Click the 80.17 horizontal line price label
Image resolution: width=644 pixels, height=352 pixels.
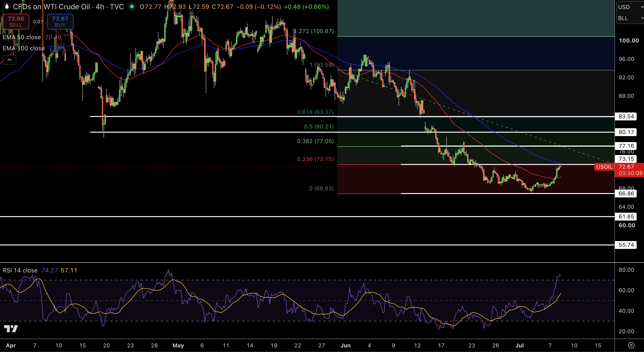pos(626,132)
